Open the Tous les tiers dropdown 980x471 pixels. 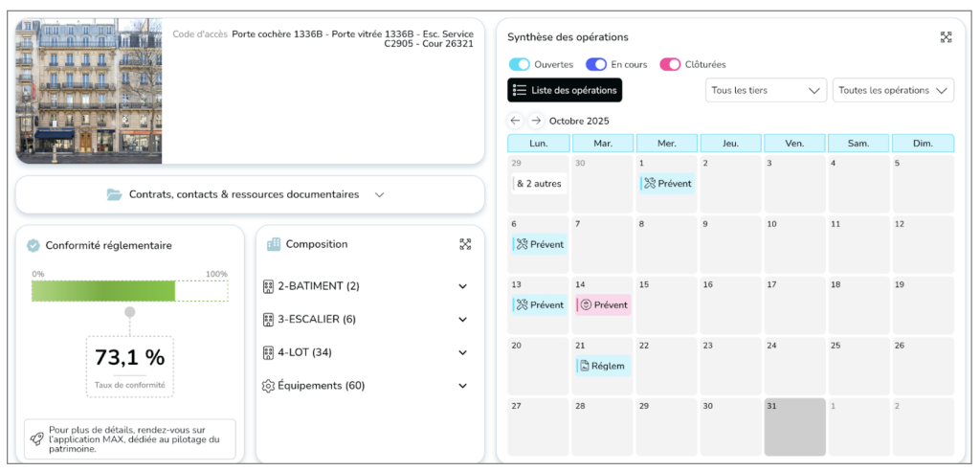[x=766, y=91]
